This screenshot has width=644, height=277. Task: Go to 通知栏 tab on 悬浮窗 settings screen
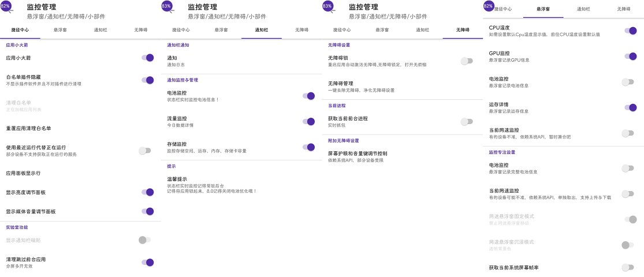583,8
